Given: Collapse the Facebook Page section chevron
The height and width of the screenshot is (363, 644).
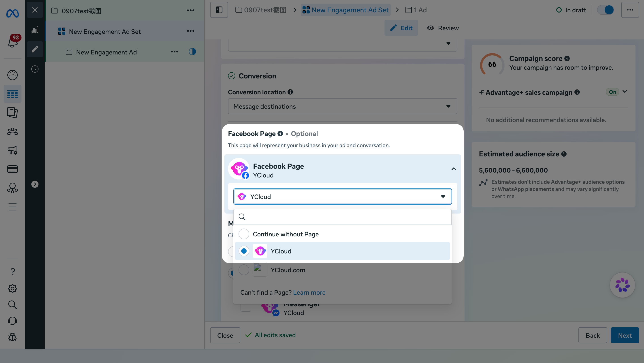Looking at the screenshot, I should [x=454, y=169].
